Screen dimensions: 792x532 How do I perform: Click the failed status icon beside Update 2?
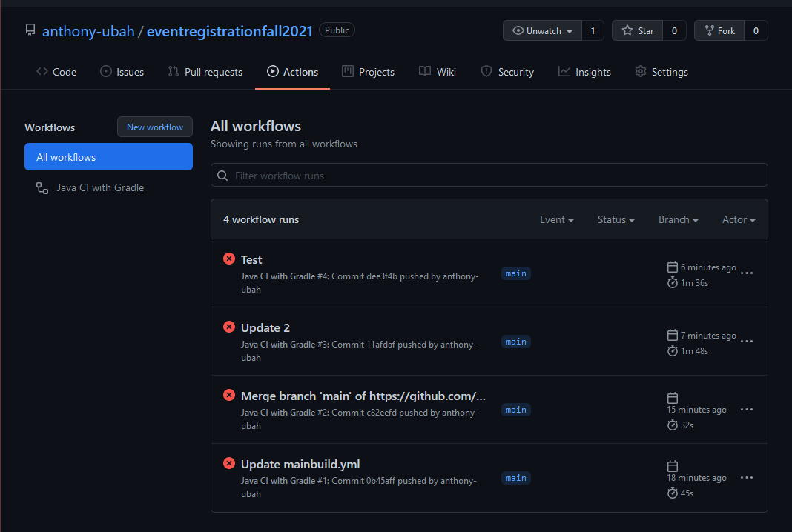click(229, 327)
